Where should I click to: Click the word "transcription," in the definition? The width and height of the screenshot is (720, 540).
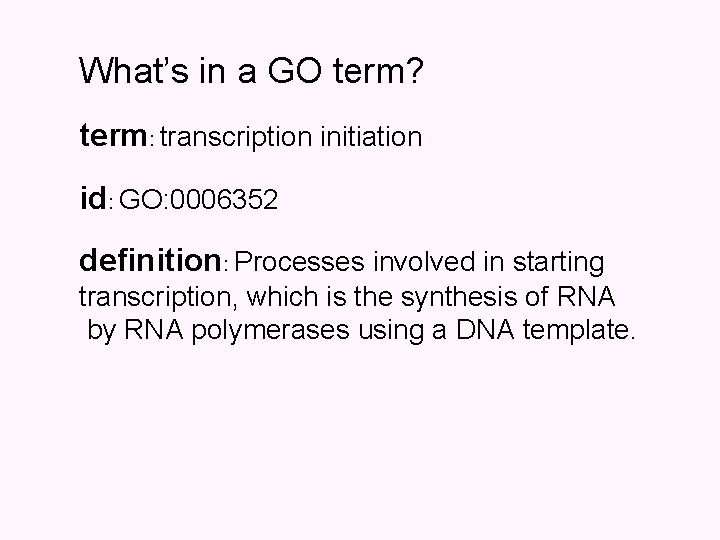(158, 297)
